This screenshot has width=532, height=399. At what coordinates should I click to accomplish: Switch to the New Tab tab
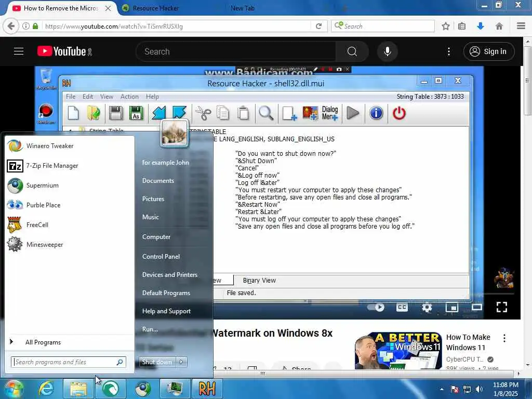click(x=242, y=8)
